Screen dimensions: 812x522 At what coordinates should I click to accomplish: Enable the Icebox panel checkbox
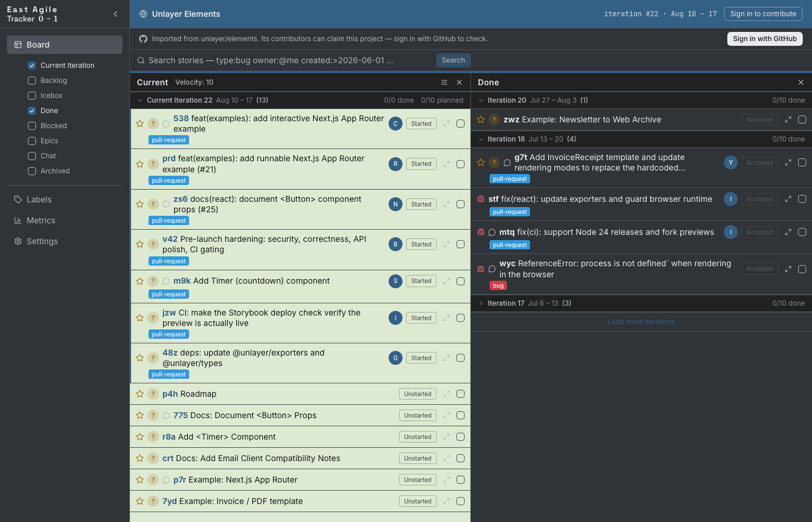[x=32, y=96]
